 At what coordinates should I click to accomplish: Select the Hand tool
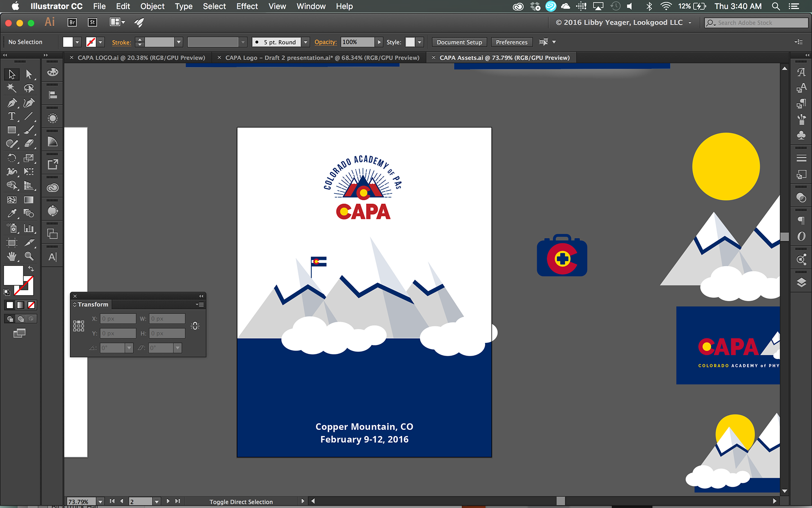point(11,256)
